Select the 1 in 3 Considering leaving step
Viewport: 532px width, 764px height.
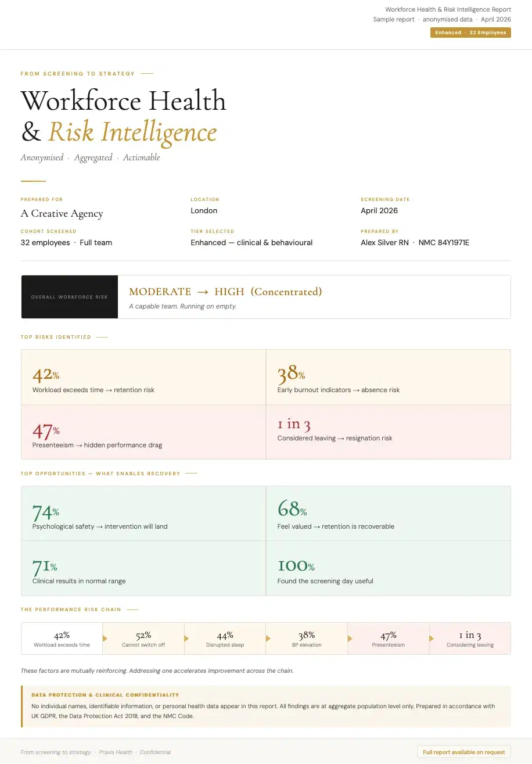[x=470, y=639]
